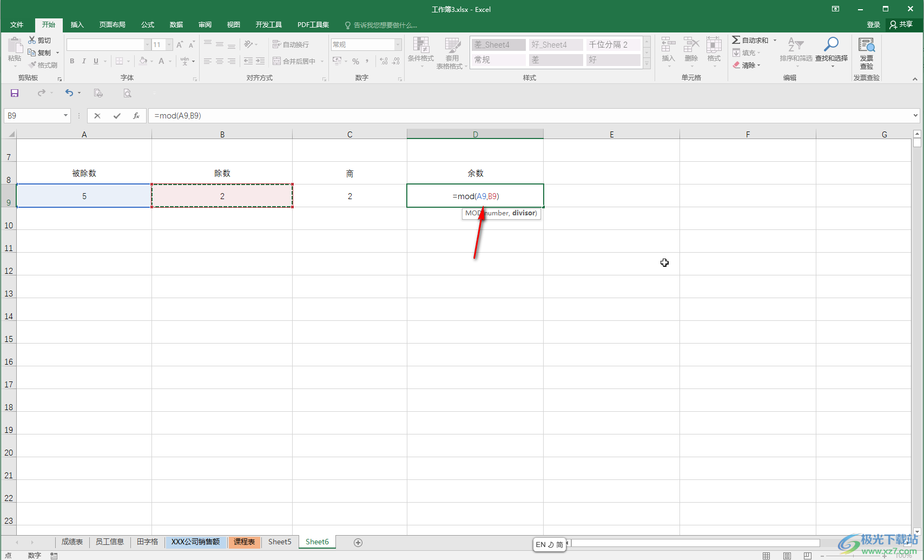Add a new sheet with plus icon
This screenshot has width=924, height=560.
[358, 542]
